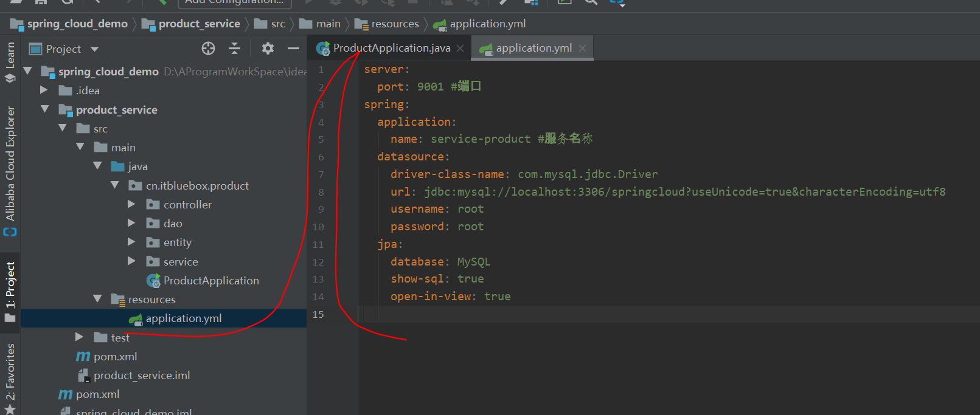
Task: Click the 'open-in-view' key
Action: (431, 297)
